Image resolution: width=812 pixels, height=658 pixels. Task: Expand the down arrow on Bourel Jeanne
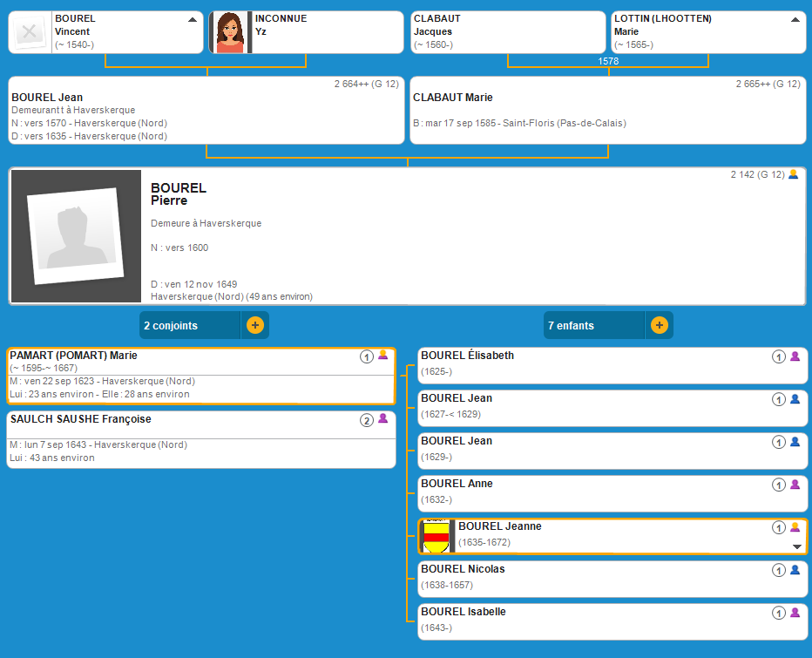click(796, 546)
